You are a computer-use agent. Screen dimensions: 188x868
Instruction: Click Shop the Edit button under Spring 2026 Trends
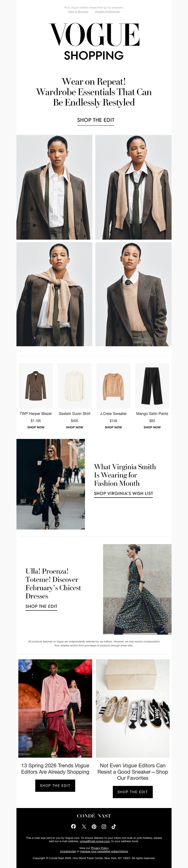tap(55, 785)
